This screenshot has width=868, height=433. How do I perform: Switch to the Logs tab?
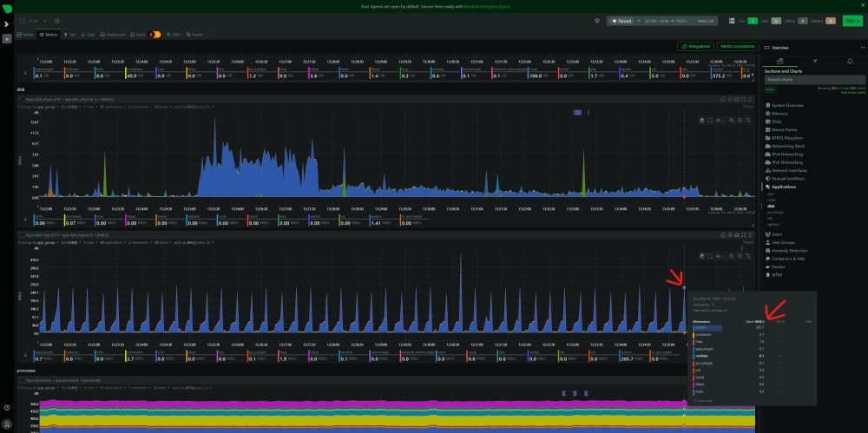pyautogui.click(x=88, y=35)
